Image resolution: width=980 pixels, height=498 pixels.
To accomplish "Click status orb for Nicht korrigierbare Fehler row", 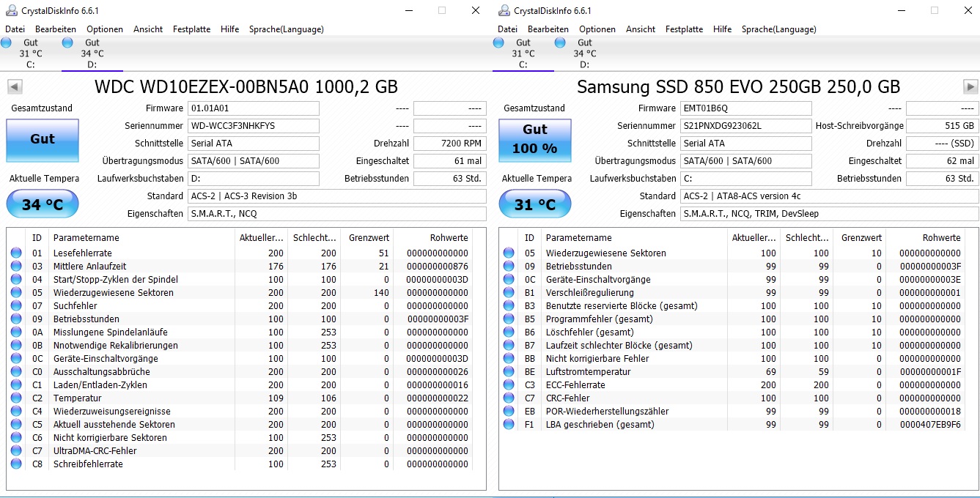I will pos(509,359).
